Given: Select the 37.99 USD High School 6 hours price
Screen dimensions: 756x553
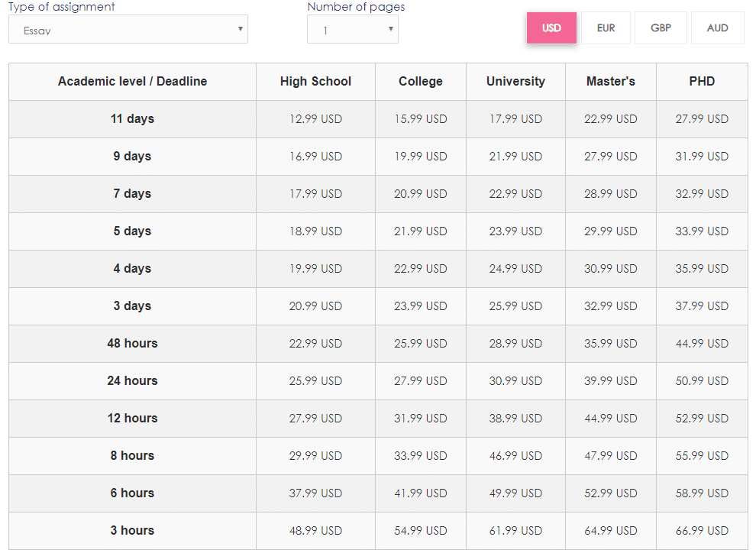Looking at the screenshot, I should (x=316, y=493).
